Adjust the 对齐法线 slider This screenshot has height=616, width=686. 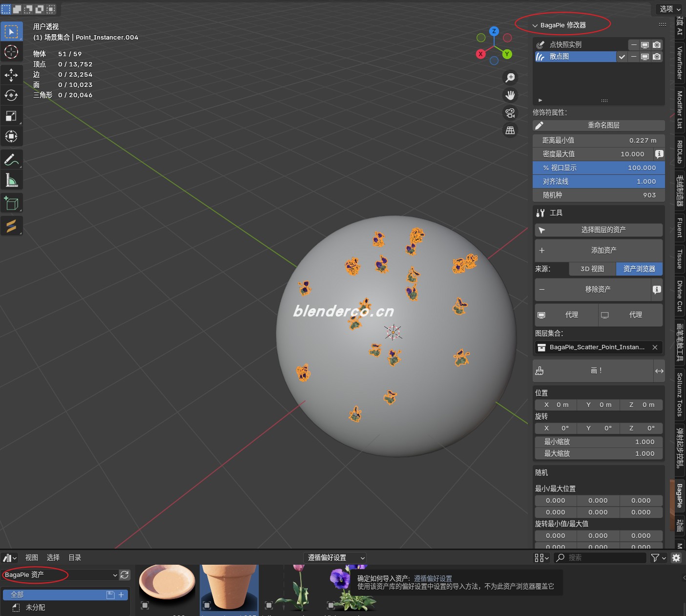tap(599, 181)
